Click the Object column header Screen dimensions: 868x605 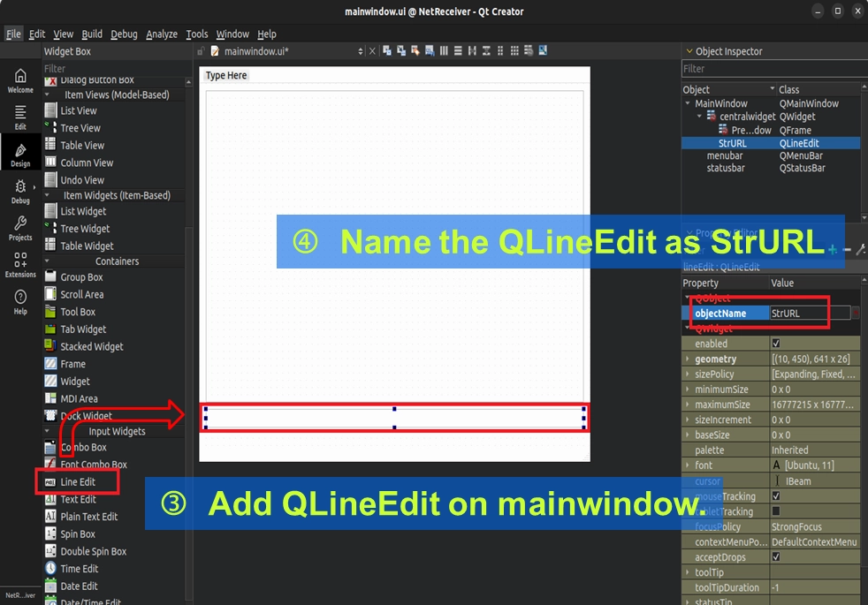point(728,89)
